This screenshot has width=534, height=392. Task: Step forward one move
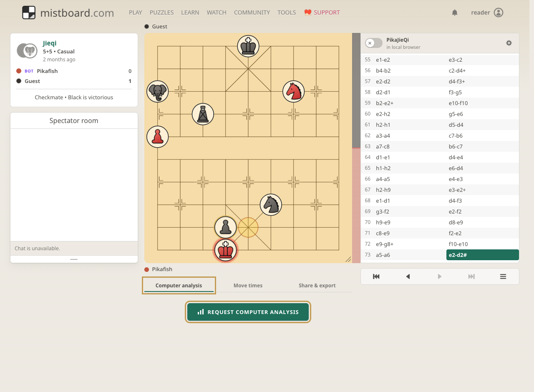pyautogui.click(x=440, y=276)
